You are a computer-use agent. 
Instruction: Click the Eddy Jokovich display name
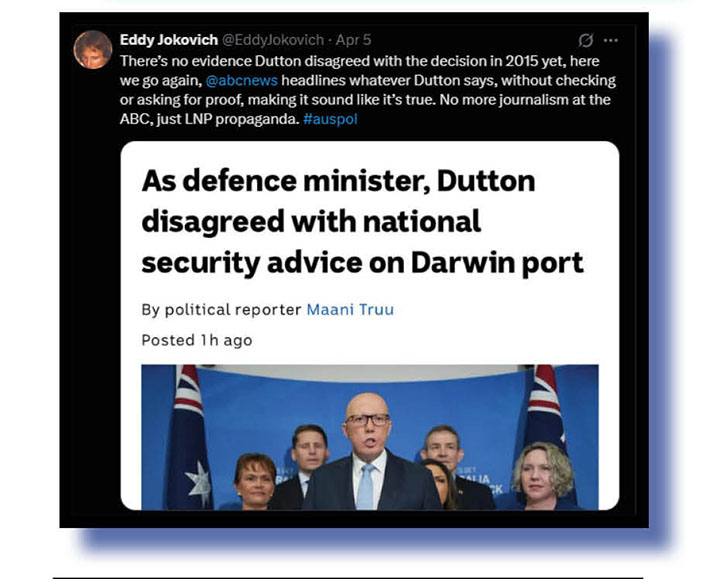pyautogui.click(x=169, y=40)
